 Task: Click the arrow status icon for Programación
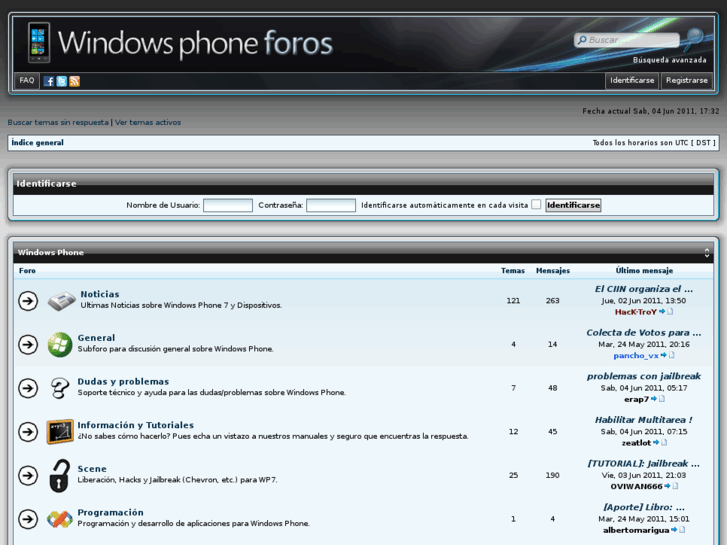(x=28, y=519)
